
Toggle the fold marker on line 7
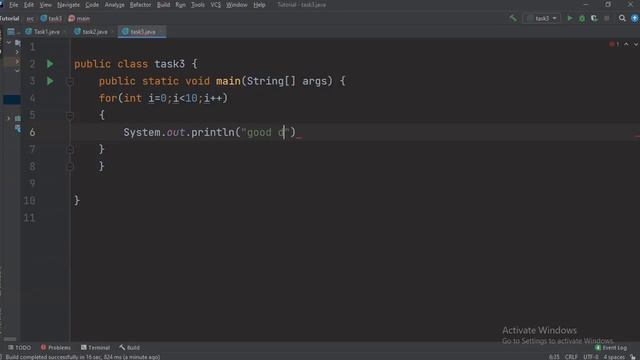point(69,149)
